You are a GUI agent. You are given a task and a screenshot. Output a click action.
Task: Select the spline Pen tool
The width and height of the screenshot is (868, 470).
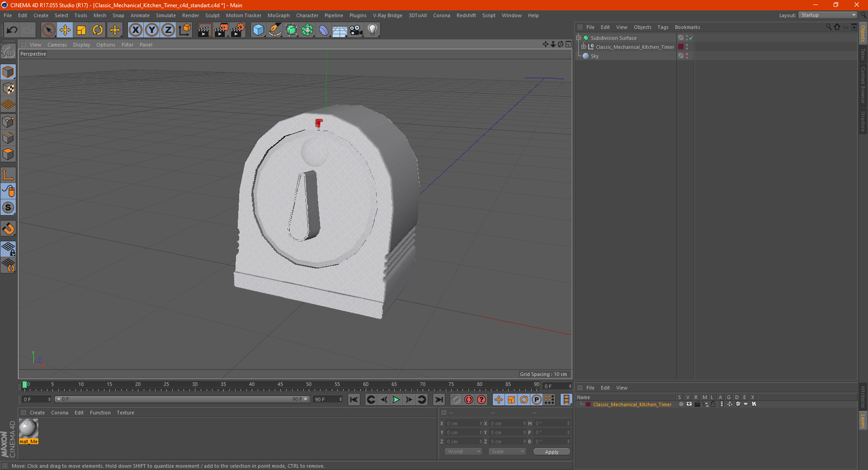(274, 30)
